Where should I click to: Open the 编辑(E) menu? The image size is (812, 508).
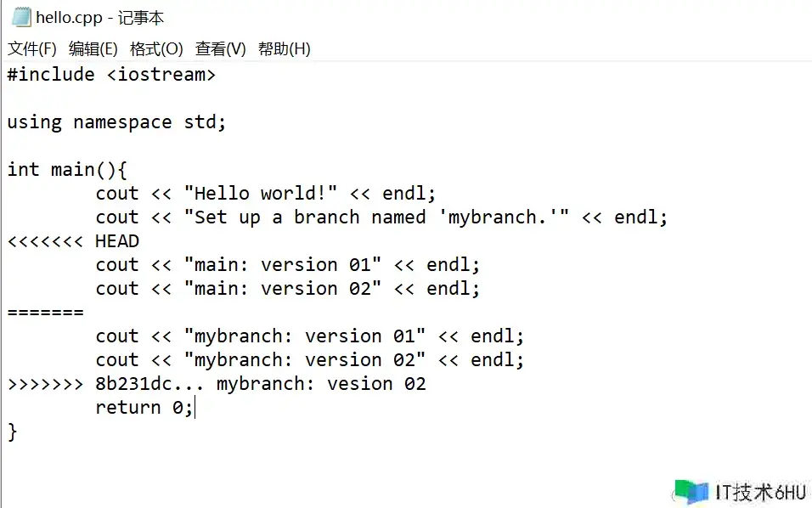93,49
